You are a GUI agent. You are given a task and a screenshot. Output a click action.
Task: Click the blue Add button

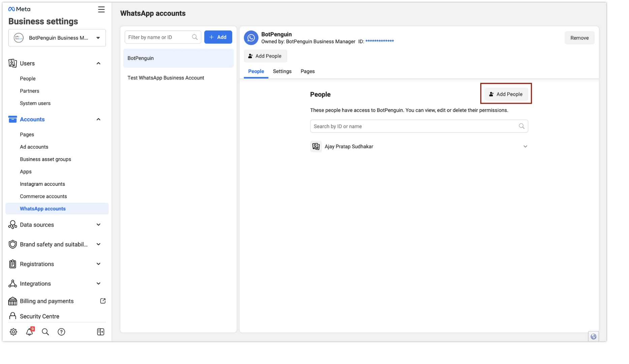click(x=218, y=37)
